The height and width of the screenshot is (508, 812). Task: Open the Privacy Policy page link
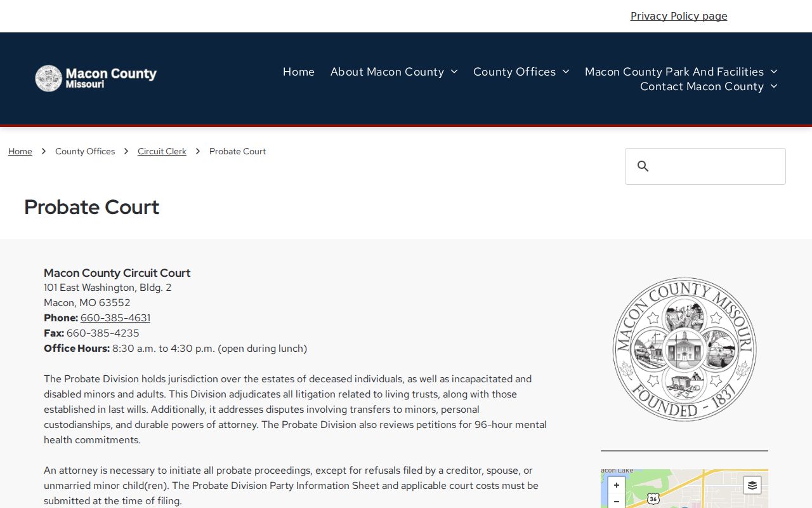coord(679,16)
